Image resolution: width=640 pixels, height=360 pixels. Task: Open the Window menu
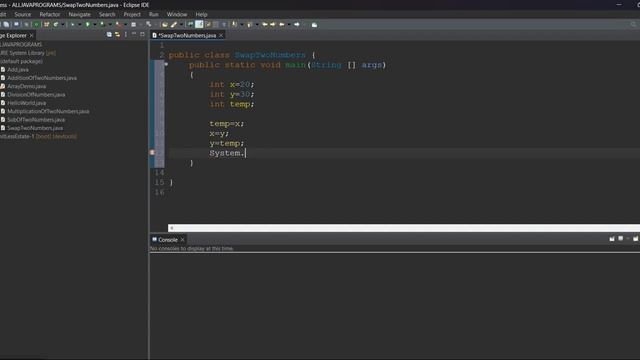pos(177,14)
